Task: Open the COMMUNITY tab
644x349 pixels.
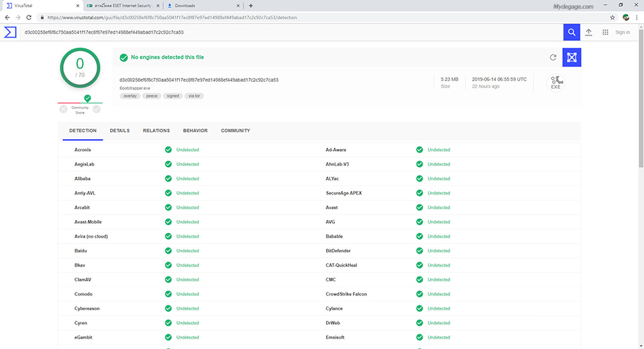Action: click(235, 131)
